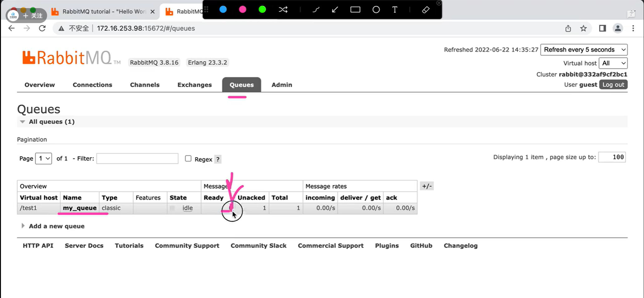Open the browser profile menu
The height and width of the screenshot is (298, 644).
point(618,28)
